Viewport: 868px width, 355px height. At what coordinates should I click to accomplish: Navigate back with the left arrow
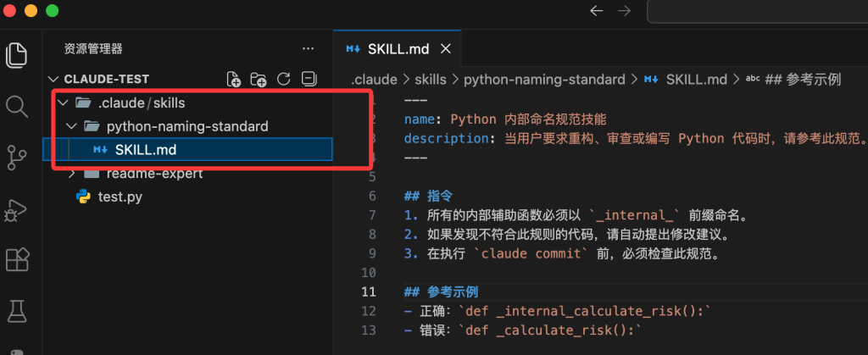[x=596, y=11]
